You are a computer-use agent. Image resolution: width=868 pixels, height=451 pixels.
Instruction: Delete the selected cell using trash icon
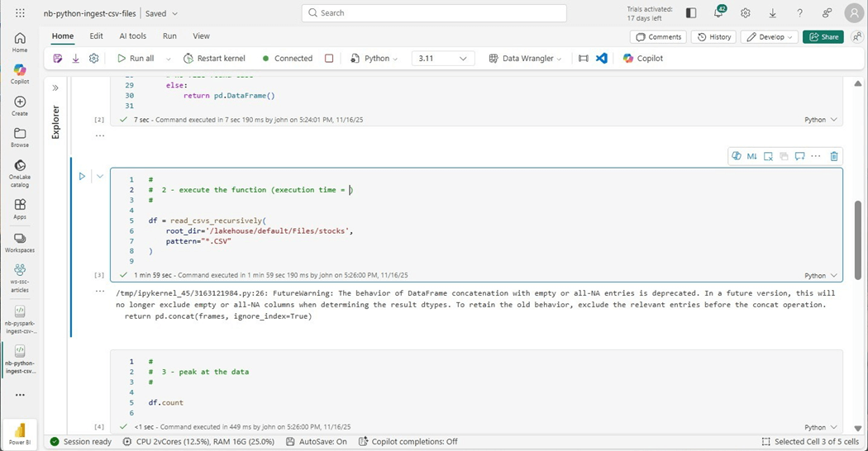pos(833,156)
